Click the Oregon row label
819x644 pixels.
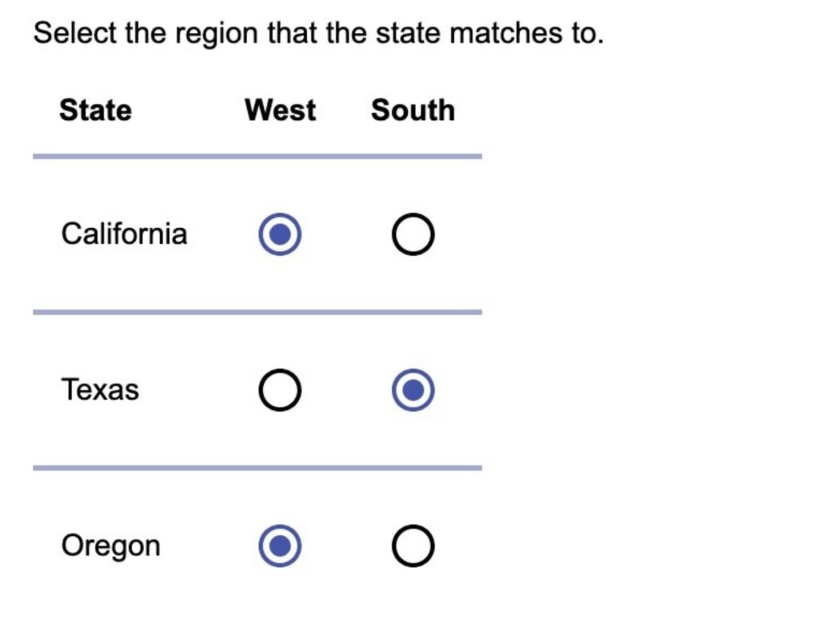pyautogui.click(x=110, y=546)
